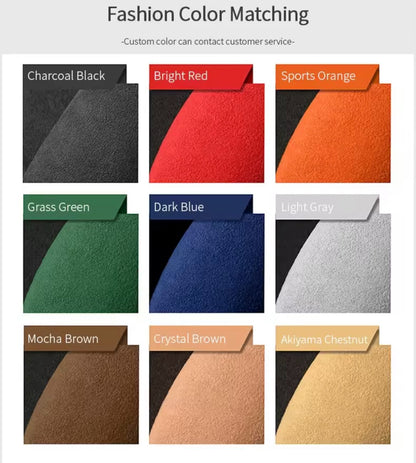Click the Akiyama Chestnut label tab
Screen dimensions: 416x463
327,338
